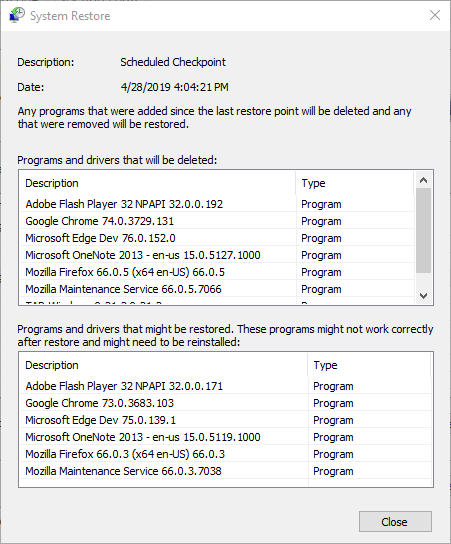451x544 pixels.
Task: Close the System Restore dialog with X
Action: tap(435, 15)
